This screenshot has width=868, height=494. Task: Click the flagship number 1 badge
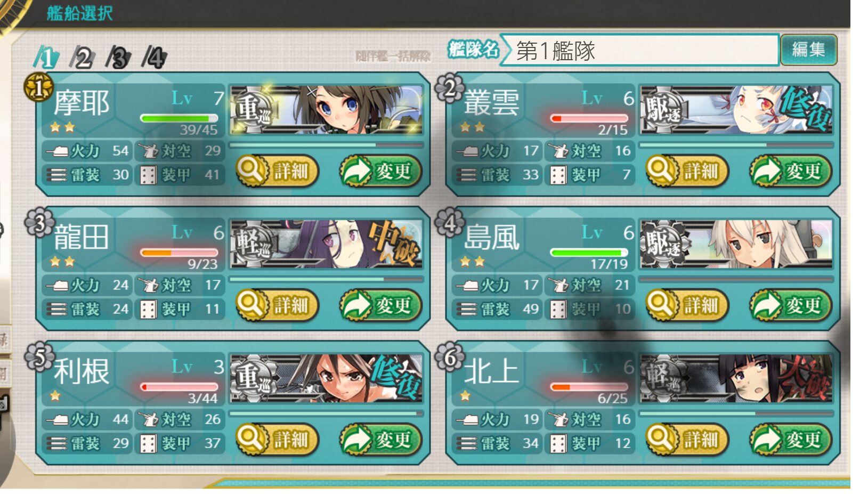[38, 87]
